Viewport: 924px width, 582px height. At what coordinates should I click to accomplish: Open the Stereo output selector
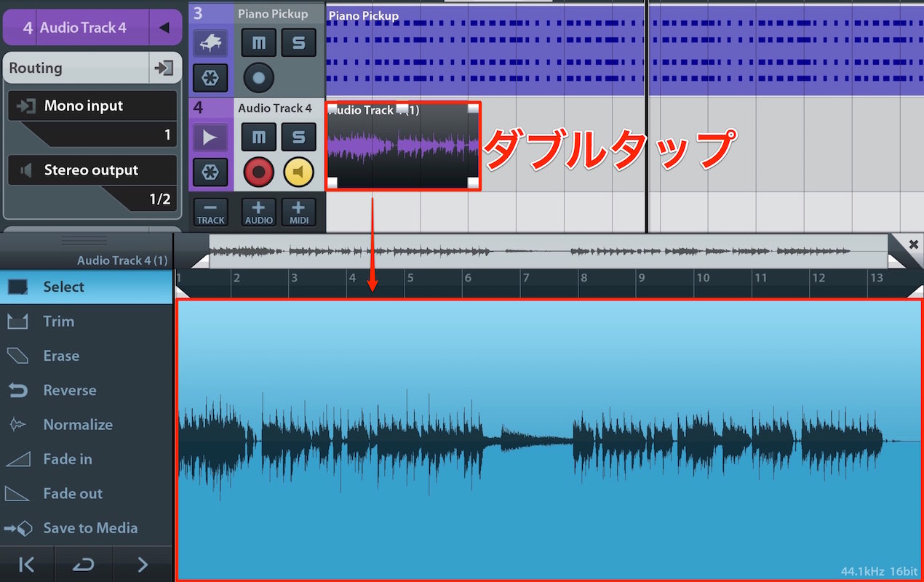(x=92, y=170)
